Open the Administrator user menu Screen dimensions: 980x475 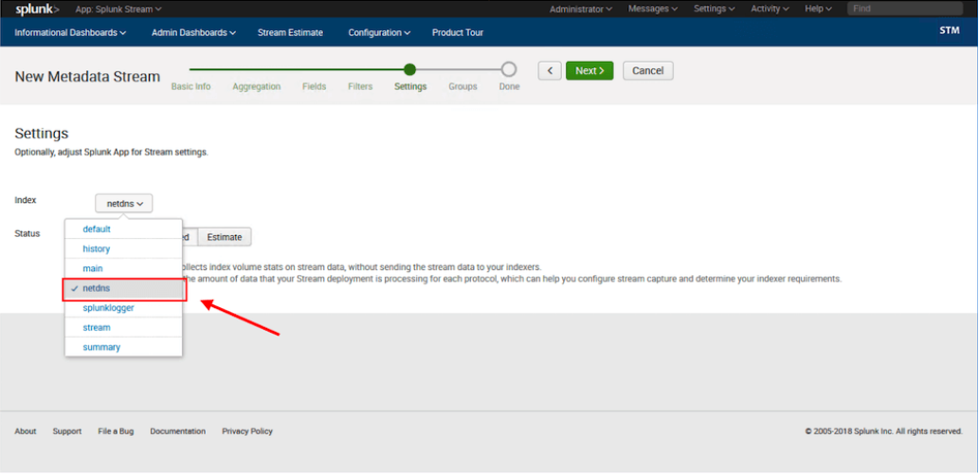[580, 9]
